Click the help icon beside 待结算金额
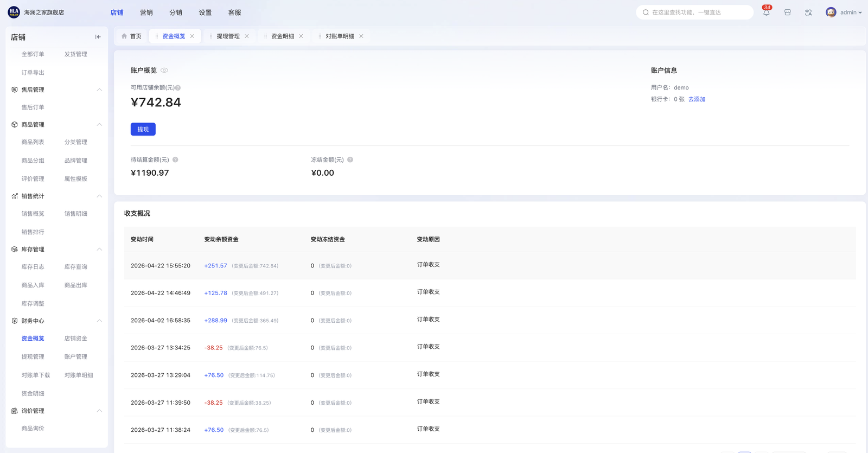Image resolution: width=868 pixels, height=453 pixels. pyautogui.click(x=175, y=159)
